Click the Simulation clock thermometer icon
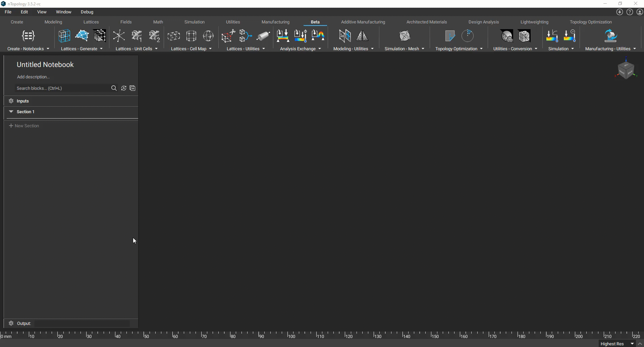 (570, 36)
